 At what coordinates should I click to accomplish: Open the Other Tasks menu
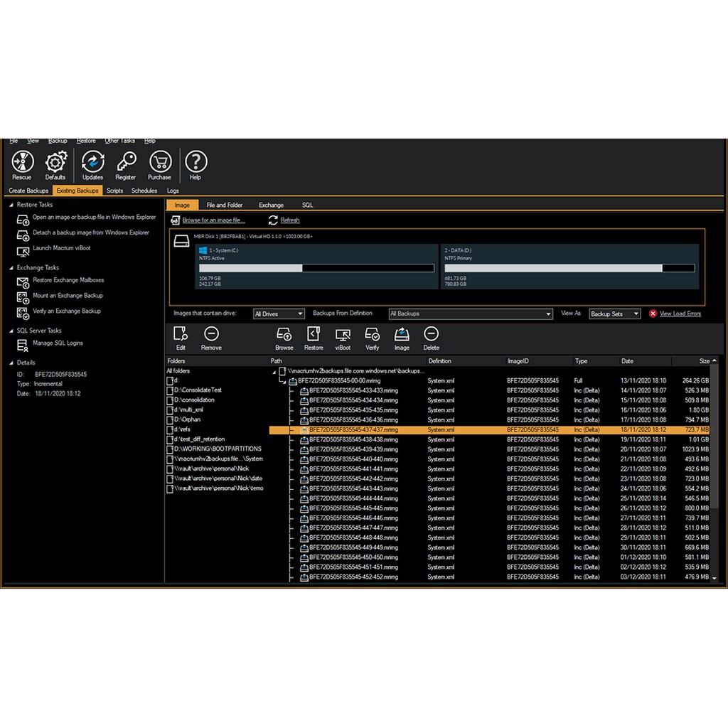(119, 141)
